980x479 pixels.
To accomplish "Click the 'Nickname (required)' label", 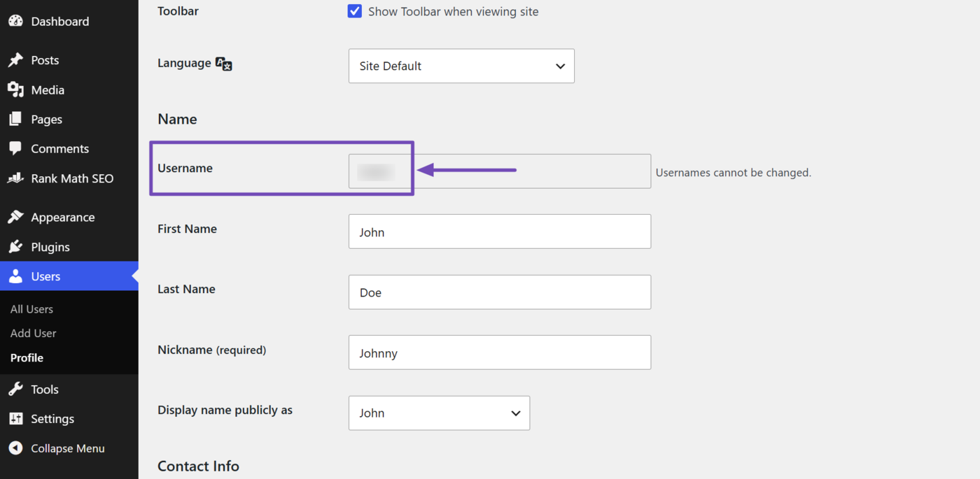I will click(211, 350).
